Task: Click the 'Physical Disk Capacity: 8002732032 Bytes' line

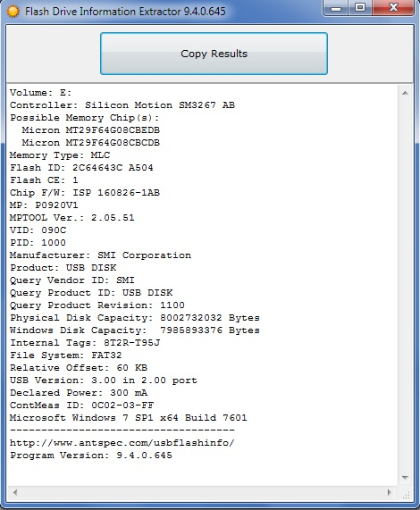Action: [x=135, y=318]
